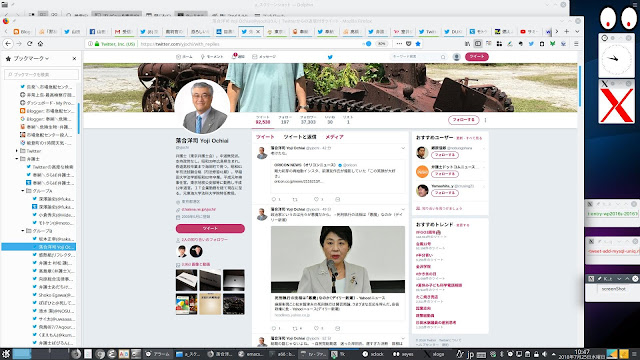Open profile more options vertical dots
This screenshot has width=640, height=360.
tap(485, 120)
